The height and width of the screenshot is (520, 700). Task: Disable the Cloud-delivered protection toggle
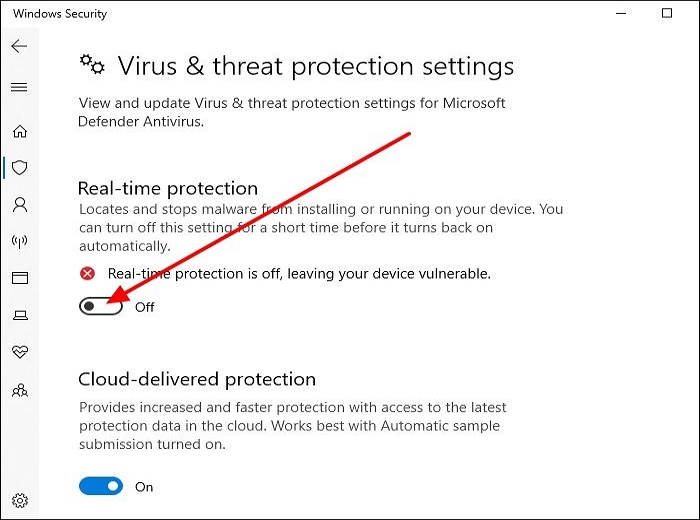[x=100, y=486]
